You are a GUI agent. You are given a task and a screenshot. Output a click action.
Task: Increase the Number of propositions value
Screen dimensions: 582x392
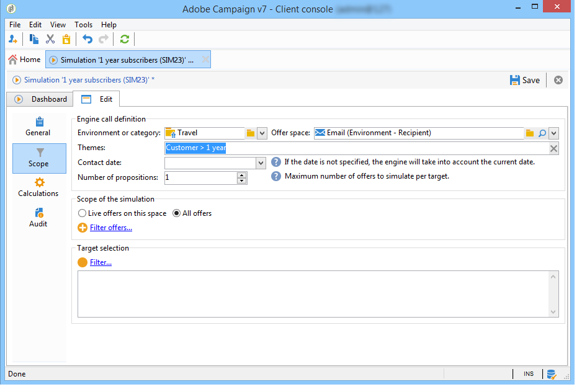pyautogui.click(x=241, y=175)
